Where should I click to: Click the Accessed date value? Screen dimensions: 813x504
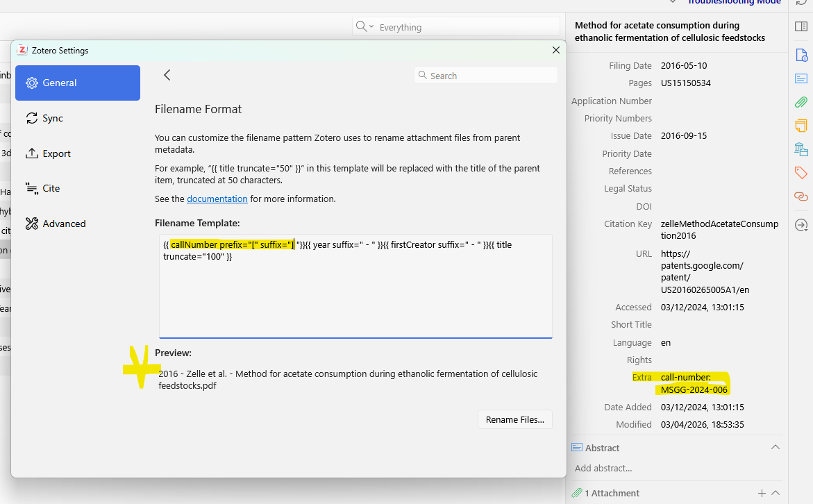pyautogui.click(x=702, y=308)
